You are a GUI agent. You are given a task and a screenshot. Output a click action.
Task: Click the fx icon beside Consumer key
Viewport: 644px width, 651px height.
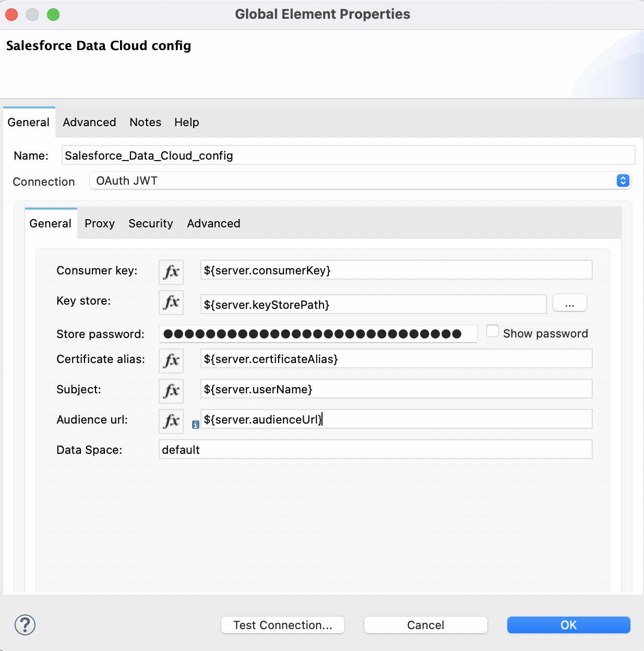[171, 272]
